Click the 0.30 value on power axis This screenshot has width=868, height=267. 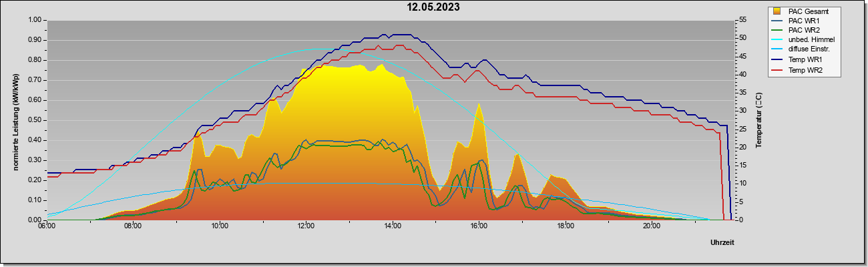click(34, 160)
